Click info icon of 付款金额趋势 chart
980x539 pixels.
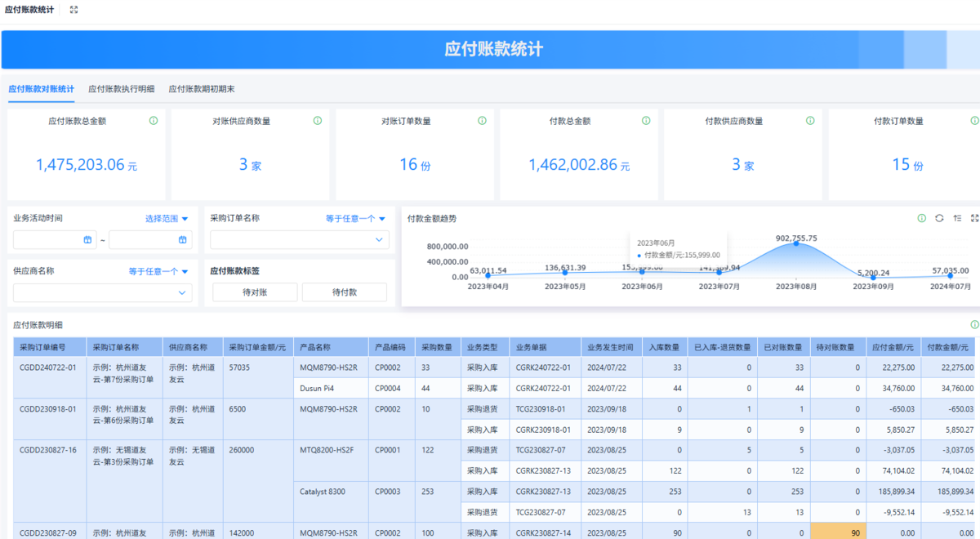click(921, 218)
